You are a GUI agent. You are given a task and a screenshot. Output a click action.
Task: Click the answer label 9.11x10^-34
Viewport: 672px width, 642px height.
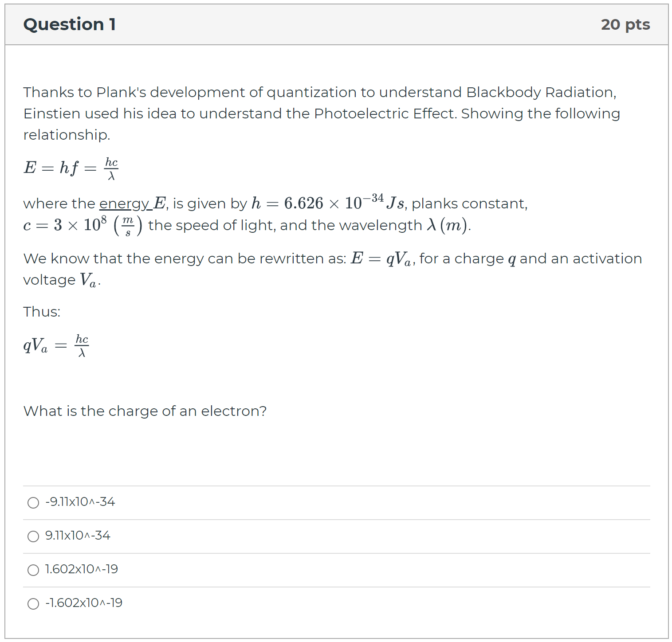[77, 536]
